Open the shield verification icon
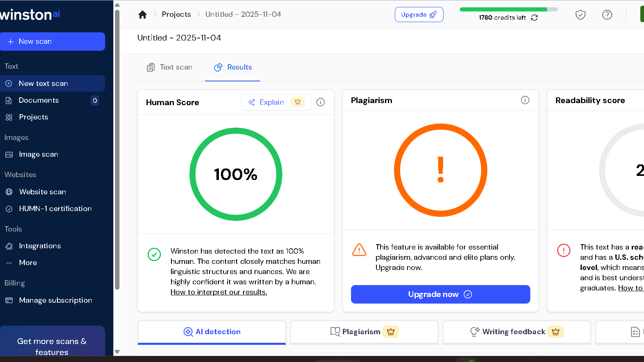Image resolution: width=644 pixels, height=362 pixels. coord(580,15)
